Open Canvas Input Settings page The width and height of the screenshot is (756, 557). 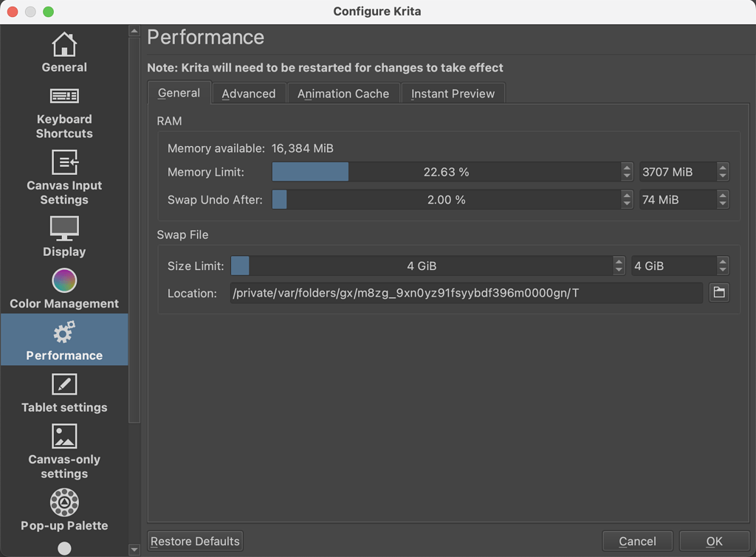(x=64, y=178)
